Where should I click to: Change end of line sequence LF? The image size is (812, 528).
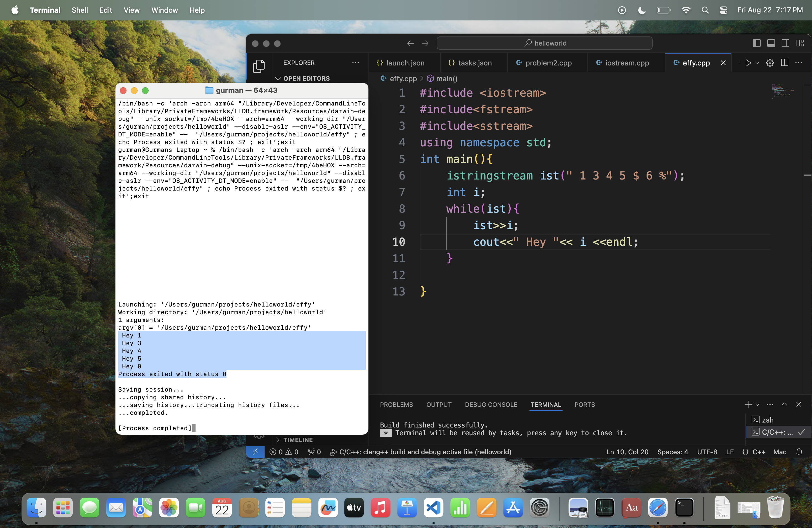click(x=730, y=452)
